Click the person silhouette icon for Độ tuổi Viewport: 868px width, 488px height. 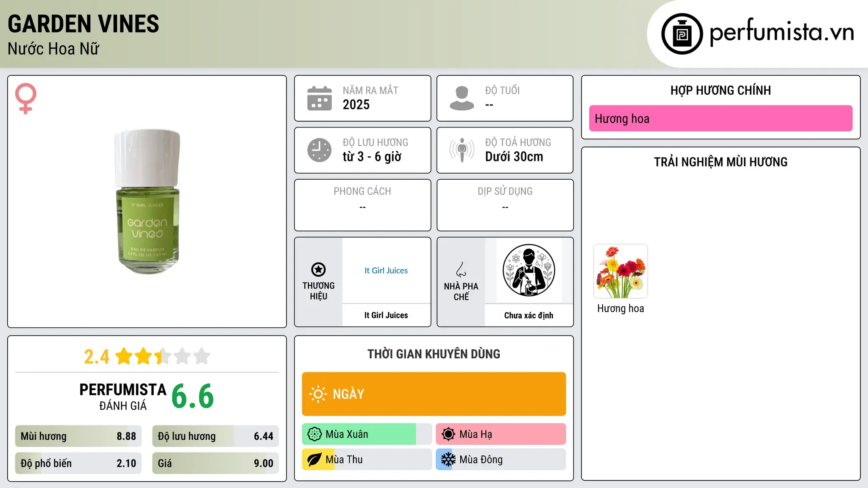pyautogui.click(x=462, y=98)
